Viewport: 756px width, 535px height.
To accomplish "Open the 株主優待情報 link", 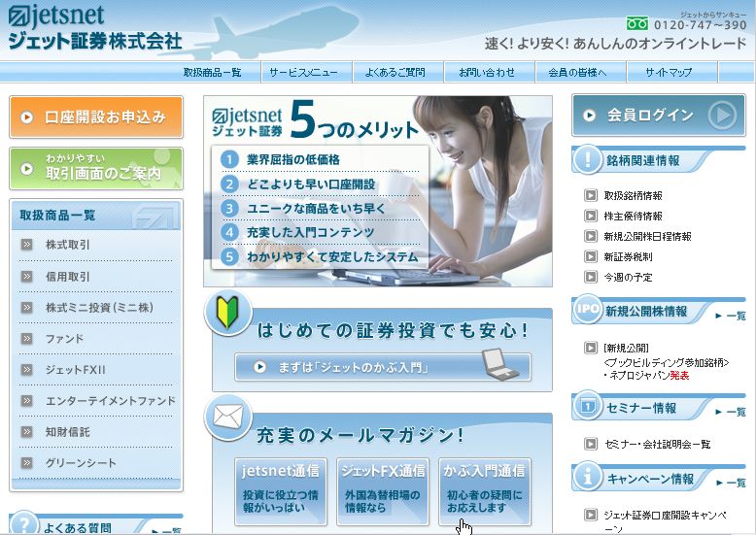I will pyautogui.click(x=633, y=216).
